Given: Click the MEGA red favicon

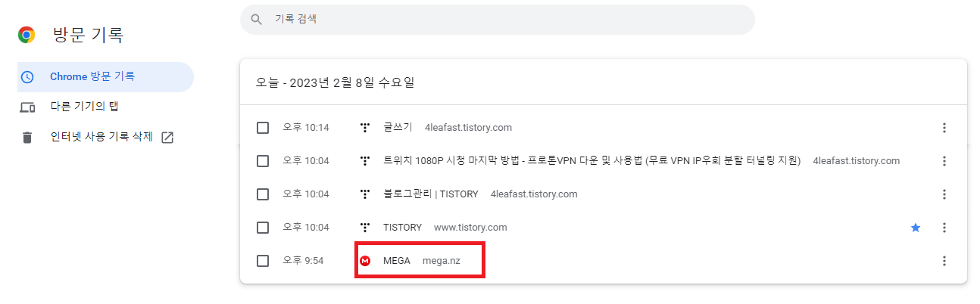Looking at the screenshot, I should pyautogui.click(x=365, y=261).
